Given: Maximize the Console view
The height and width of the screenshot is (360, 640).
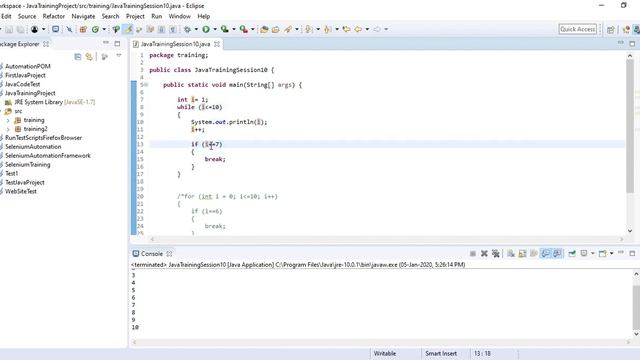Looking at the screenshot, I should click(632, 253).
